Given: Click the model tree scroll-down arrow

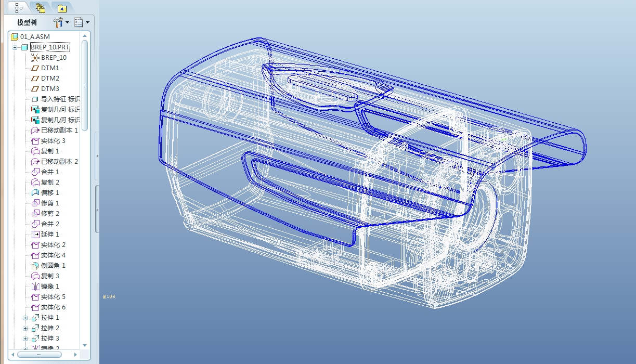Looking at the screenshot, I should [85, 345].
